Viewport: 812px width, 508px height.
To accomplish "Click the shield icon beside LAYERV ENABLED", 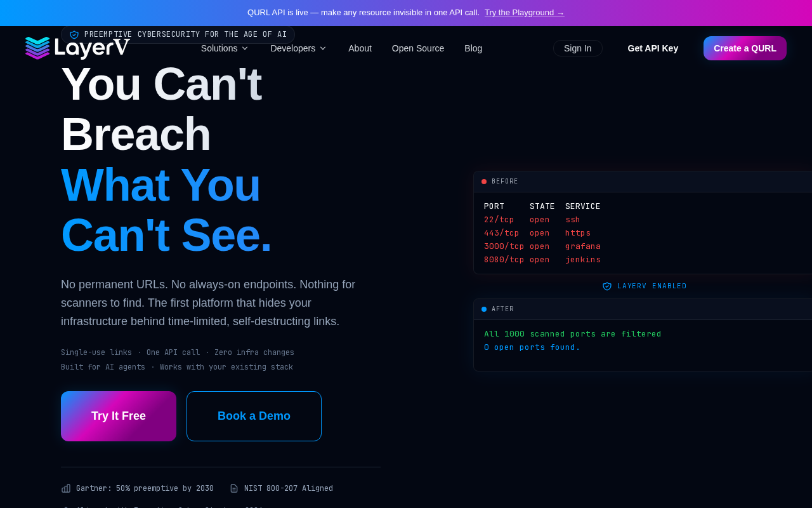I will point(607,286).
